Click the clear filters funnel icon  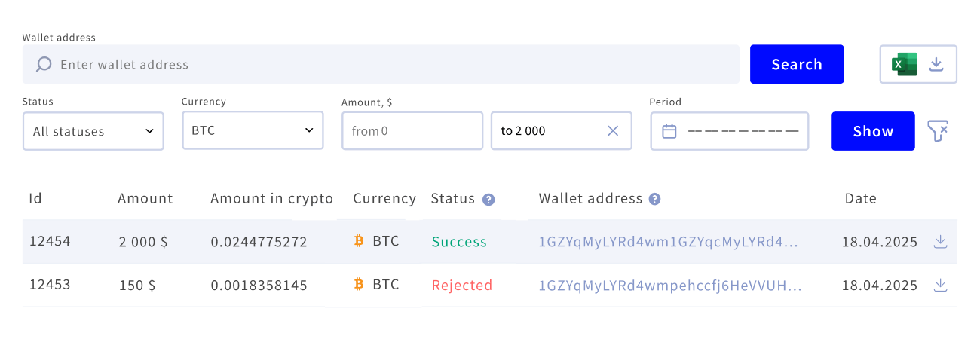(937, 131)
